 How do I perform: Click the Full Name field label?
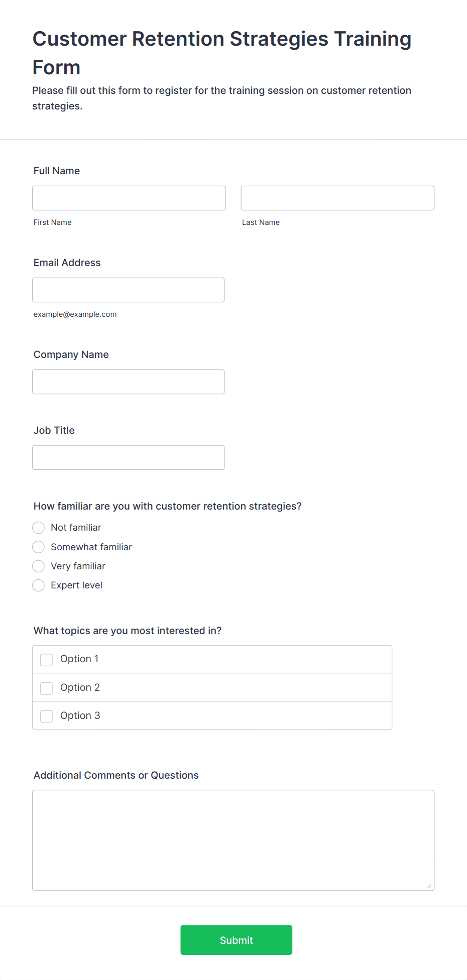pyautogui.click(x=57, y=171)
